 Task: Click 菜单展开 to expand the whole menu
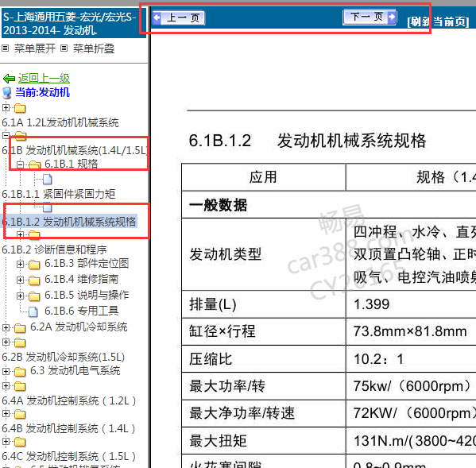[x=35, y=48]
